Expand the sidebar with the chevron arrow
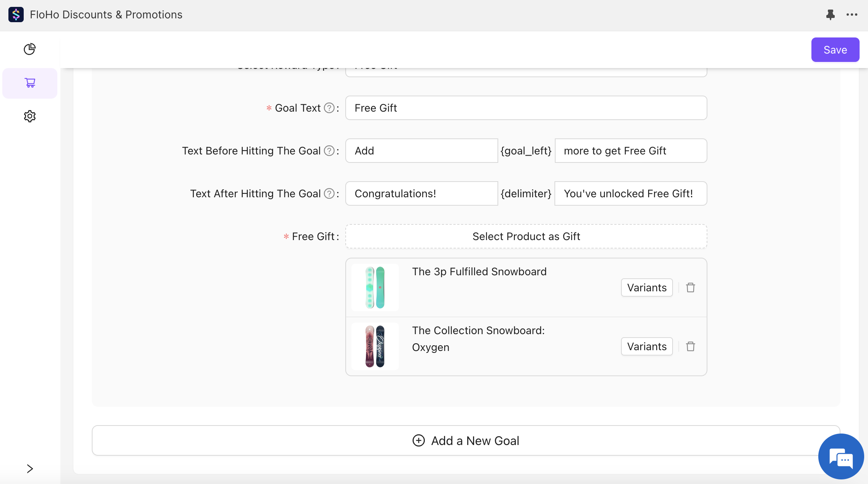This screenshot has width=868, height=484. pyautogui.click(x=30, y=468)
